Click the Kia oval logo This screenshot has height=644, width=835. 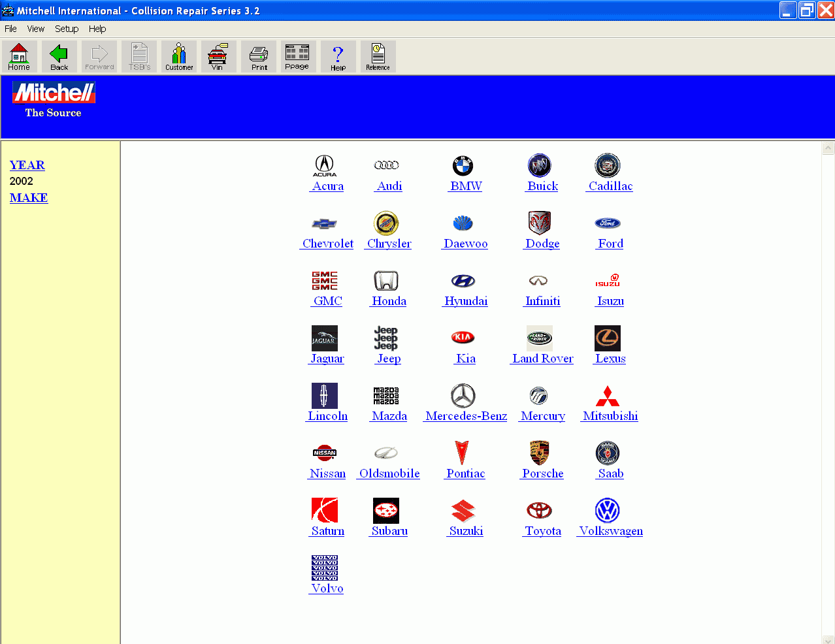coord(463,338)
